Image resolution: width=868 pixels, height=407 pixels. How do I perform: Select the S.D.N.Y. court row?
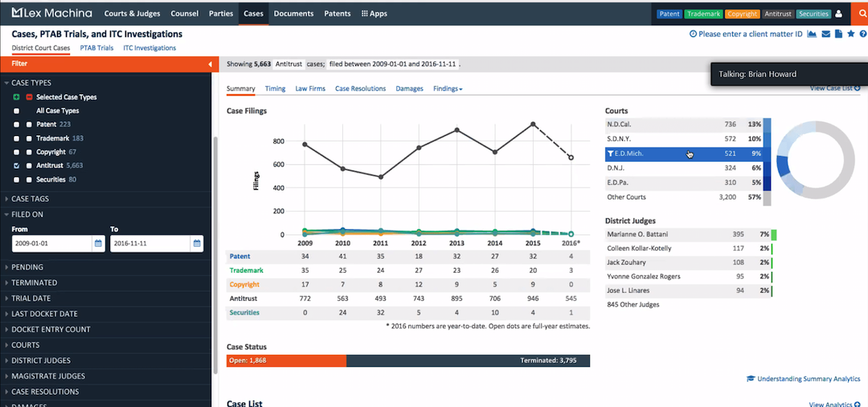(684, 139)
